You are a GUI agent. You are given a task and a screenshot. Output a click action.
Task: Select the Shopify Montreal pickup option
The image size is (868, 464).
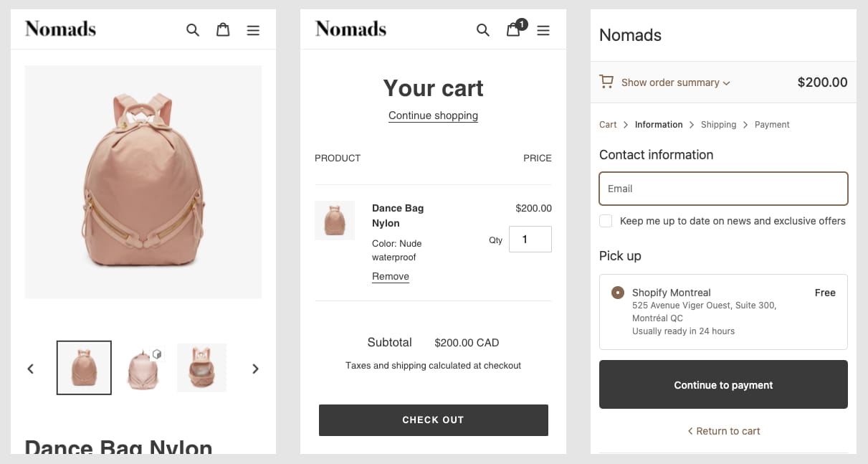tap(617, 293)
